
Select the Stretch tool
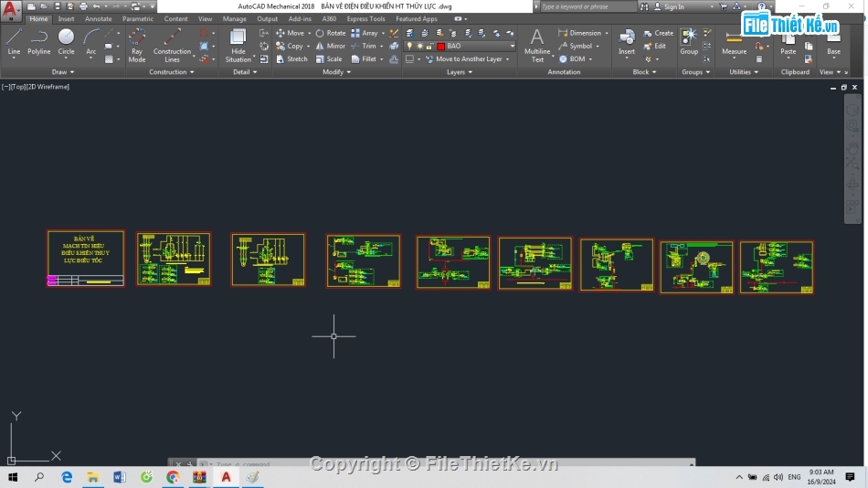[291, 58]
